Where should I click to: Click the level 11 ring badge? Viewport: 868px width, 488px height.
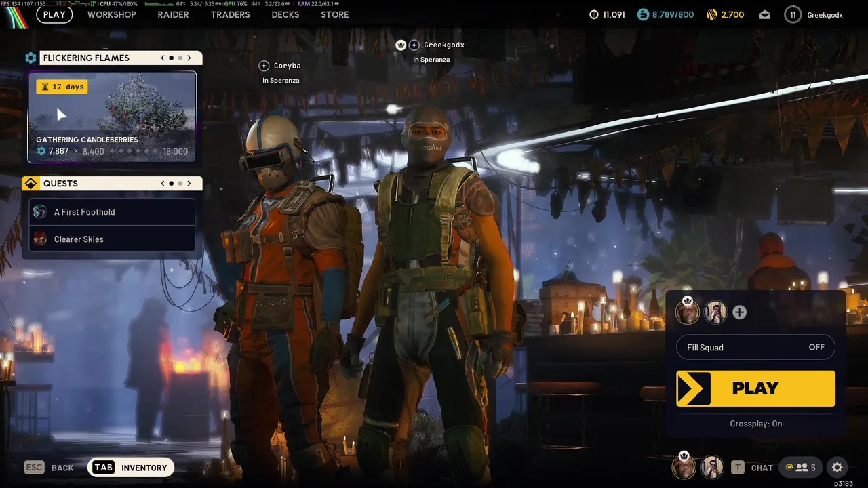(793, 14)
